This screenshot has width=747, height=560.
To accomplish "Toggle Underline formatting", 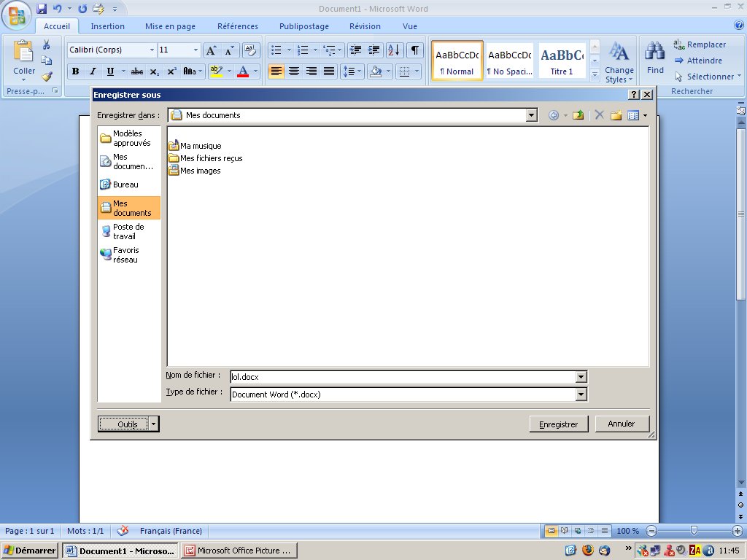I will [110, 71].
